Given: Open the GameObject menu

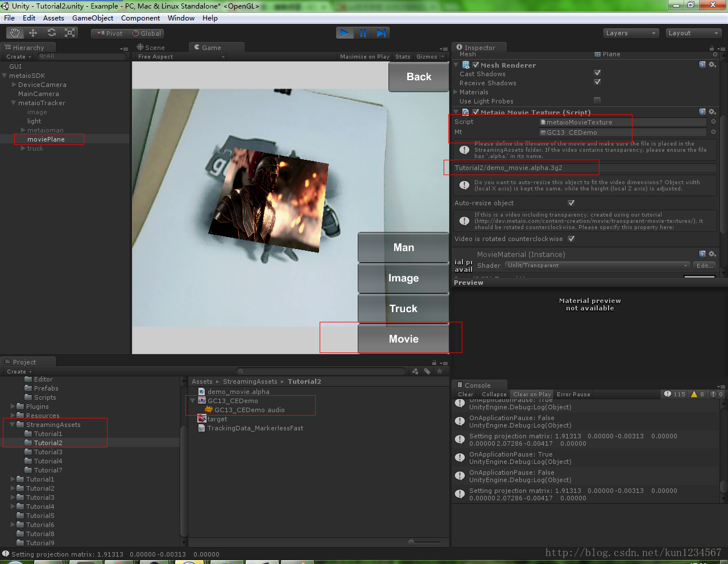Looking at the screenshot, I should (93, 18).
